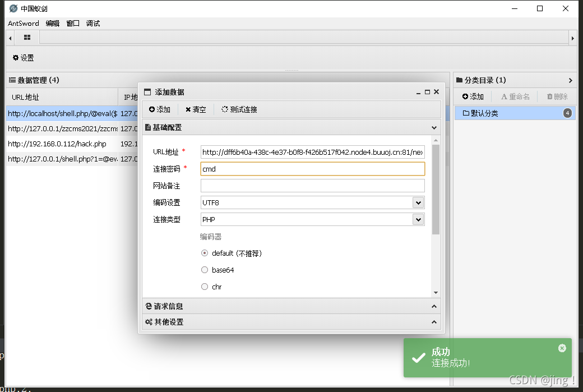Click the 请求信息 refresh icon
Viewport: 583px width, 392px height.
pyautogui.click(x=149, y=306)
